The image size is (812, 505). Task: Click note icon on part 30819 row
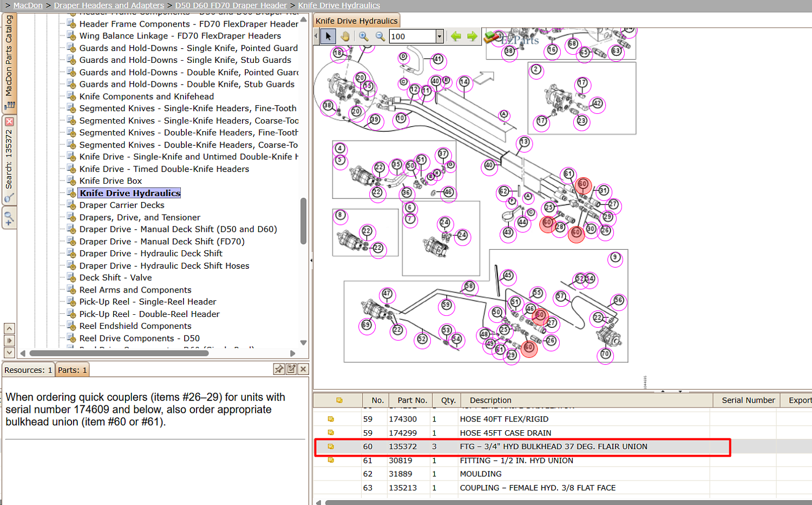(x=331, y=460)
